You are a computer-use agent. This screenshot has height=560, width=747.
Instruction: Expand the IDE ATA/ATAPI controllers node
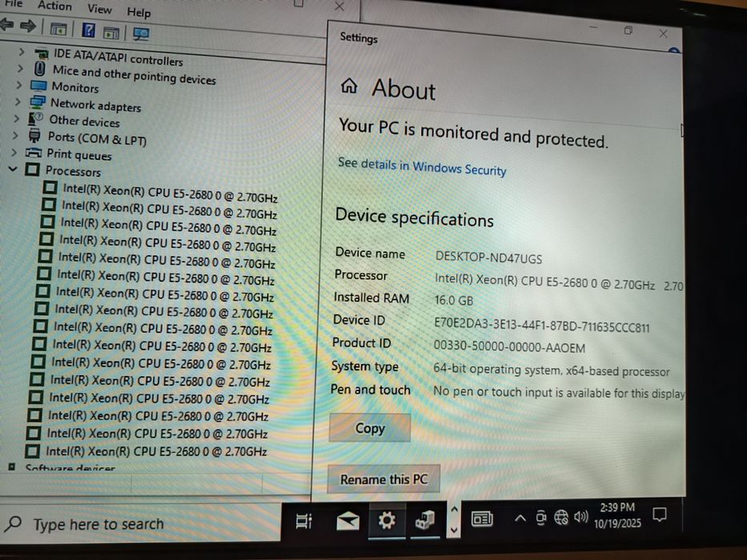coord(21,51)
